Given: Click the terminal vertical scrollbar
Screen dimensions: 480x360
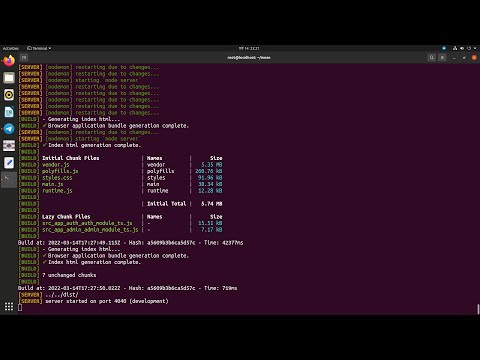Looking at the screenshot, I should (478, 309).
